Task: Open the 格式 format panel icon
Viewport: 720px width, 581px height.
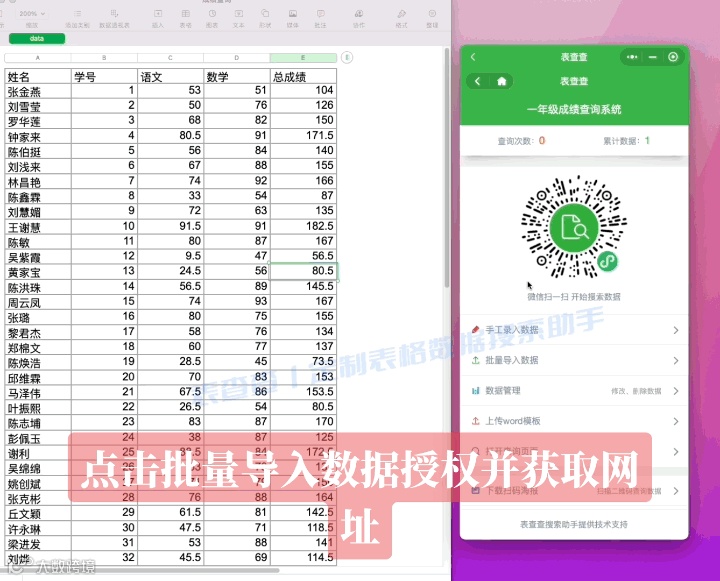Action: [x=401, y=14]
